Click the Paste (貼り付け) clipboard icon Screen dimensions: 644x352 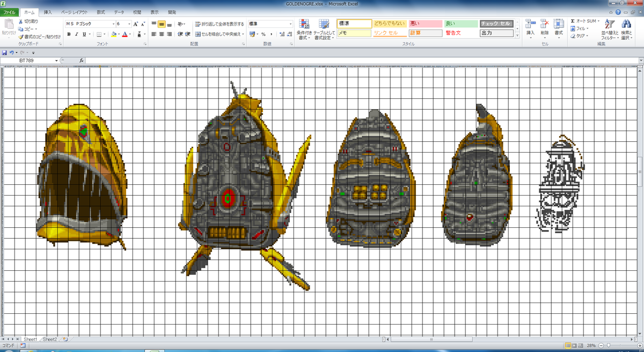pos(8,25)
